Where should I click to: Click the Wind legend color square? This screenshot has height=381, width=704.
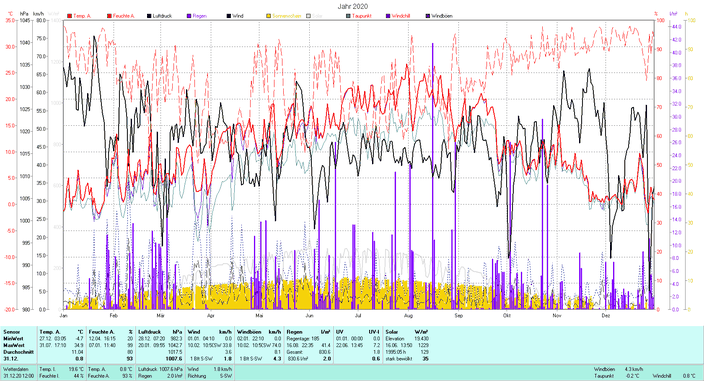229,16
